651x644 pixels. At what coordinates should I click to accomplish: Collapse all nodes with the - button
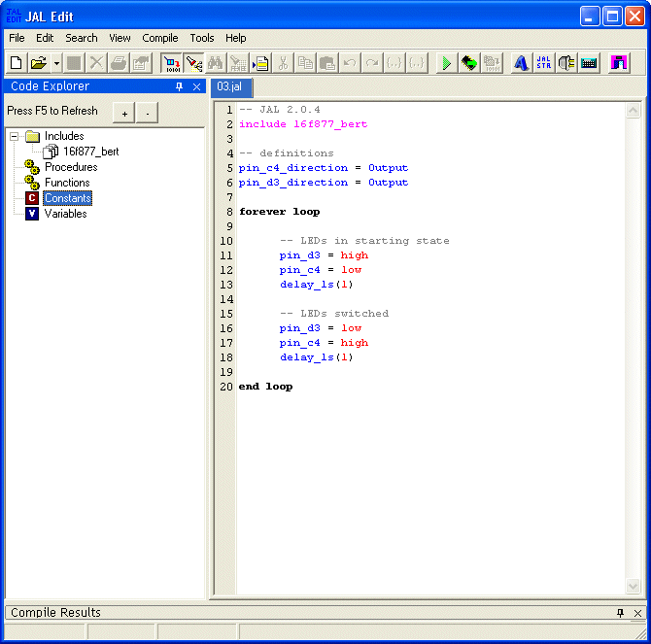[x=148, y=113]
